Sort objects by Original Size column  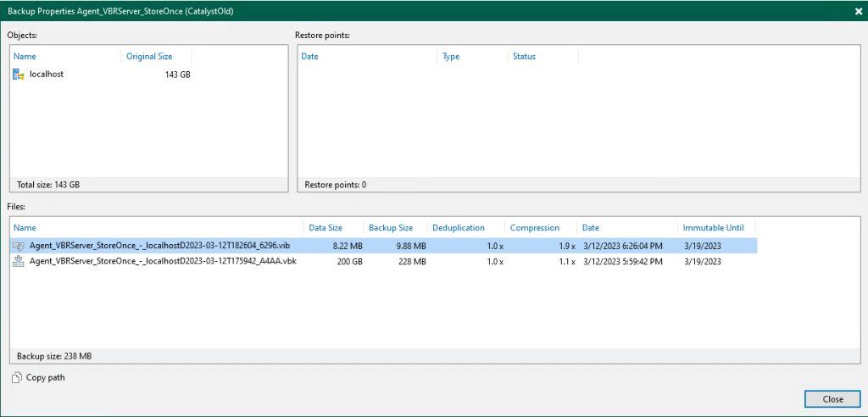tap(149, 57)
